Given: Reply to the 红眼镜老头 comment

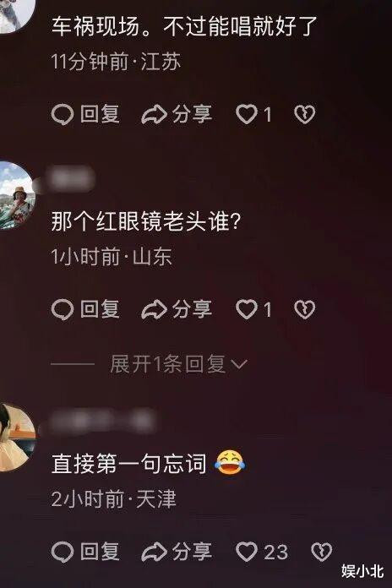Looking at the screenshot, I should 85,309.
